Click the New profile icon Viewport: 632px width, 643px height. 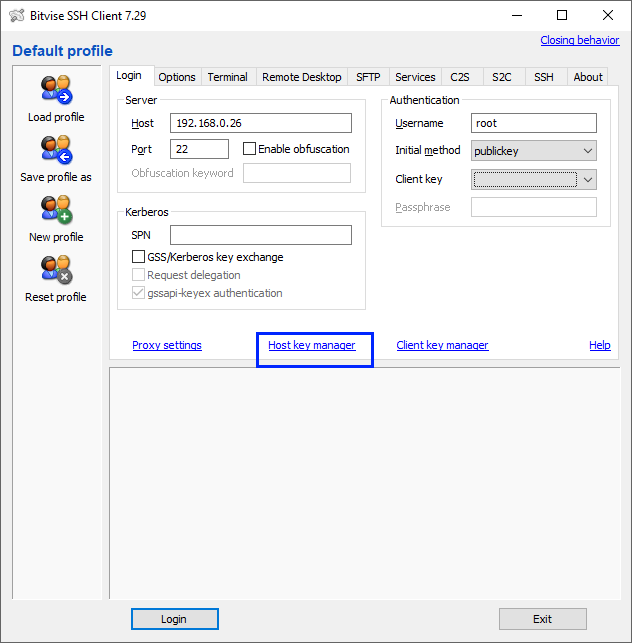[56, 210]
